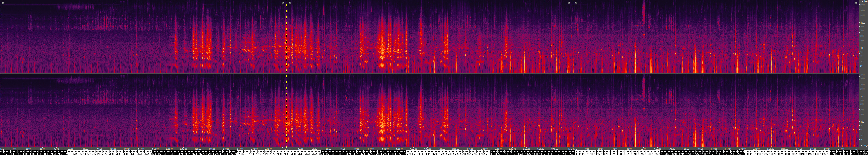Select fade-in handle of middle spectrogram segment
868x155 pixels.
290,3
